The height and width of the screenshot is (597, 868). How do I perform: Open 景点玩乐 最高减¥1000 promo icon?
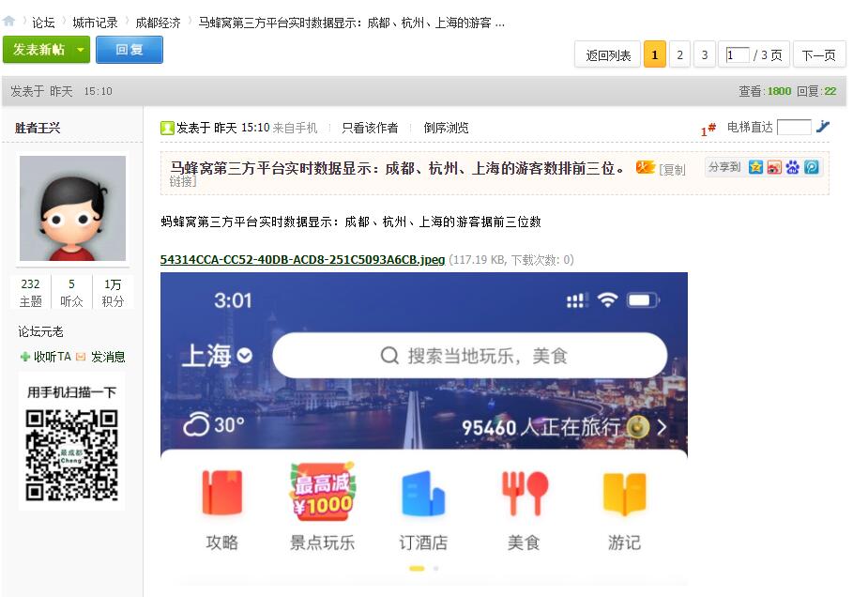pyautogui.click(x=322, y=492)
